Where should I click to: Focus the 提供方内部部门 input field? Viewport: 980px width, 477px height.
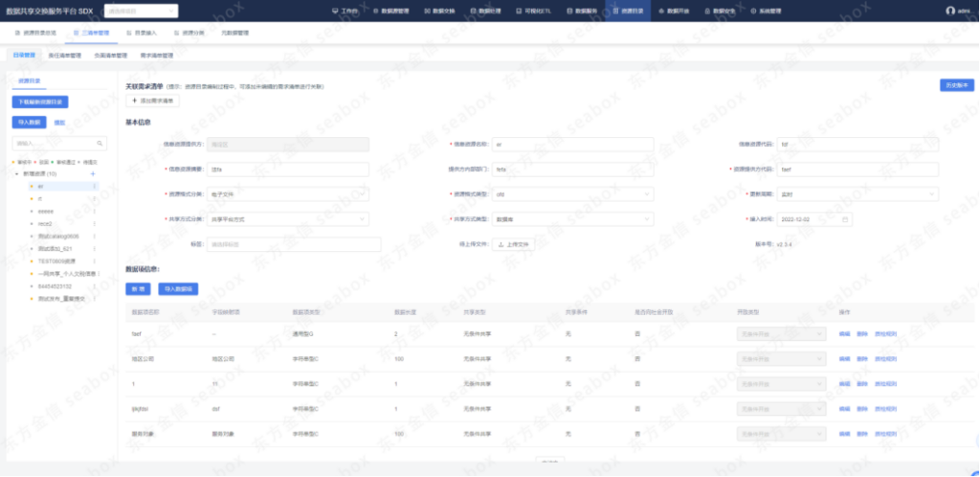[573, 170]
